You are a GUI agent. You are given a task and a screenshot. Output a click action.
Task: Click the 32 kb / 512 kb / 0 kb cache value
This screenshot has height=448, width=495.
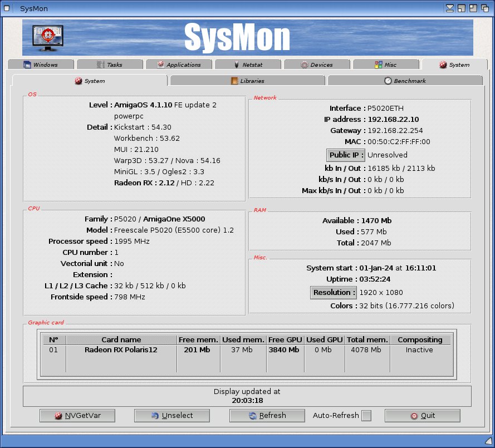point(150,286)
